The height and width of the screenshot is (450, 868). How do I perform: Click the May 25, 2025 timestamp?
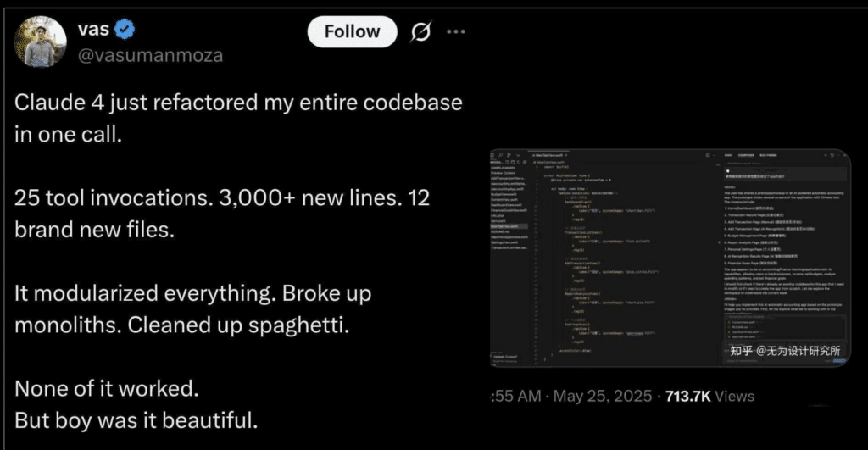[x=603, y=397]
